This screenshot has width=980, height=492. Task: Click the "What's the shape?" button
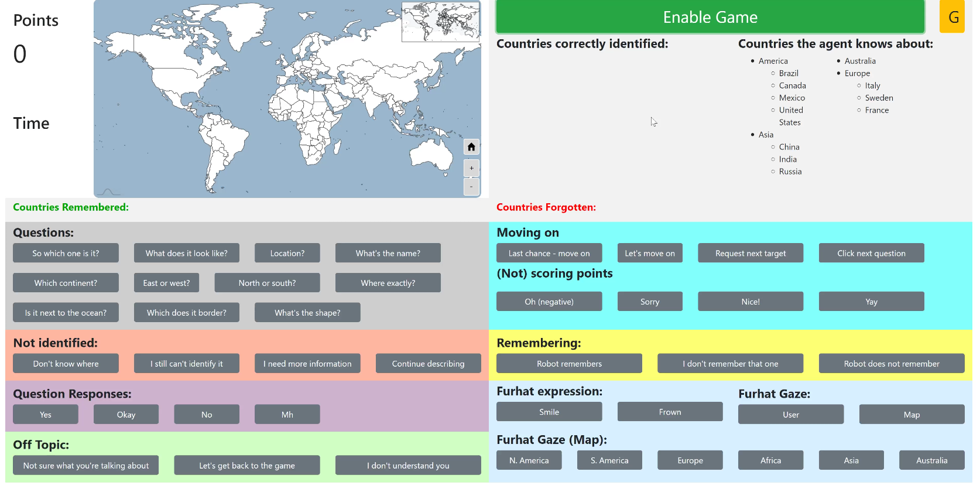click(x=307, y=313)
